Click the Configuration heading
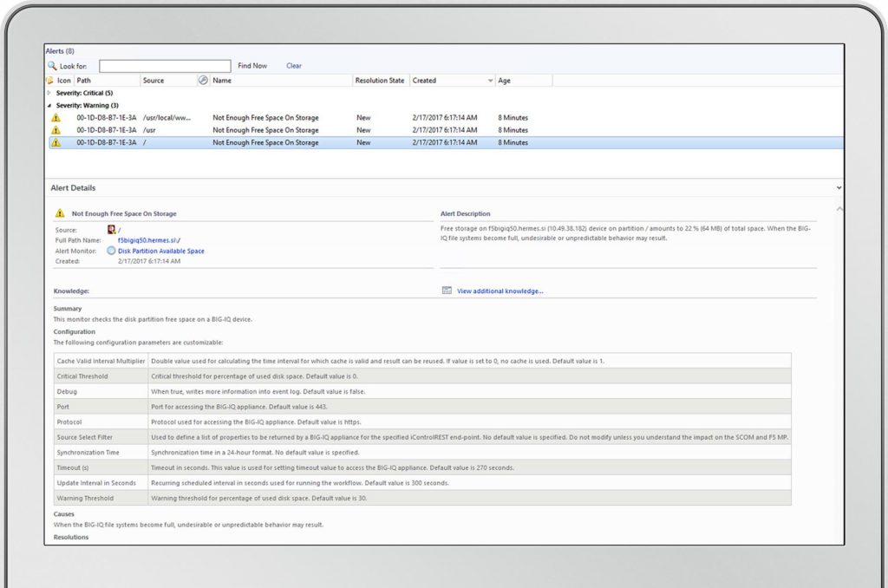Screen dimensions: 888x588 75,332
